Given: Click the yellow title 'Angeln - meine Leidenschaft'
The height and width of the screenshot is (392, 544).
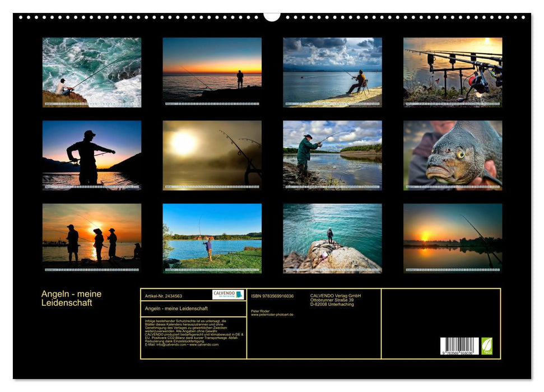Looking at the screenshot, I should point(72,298).
